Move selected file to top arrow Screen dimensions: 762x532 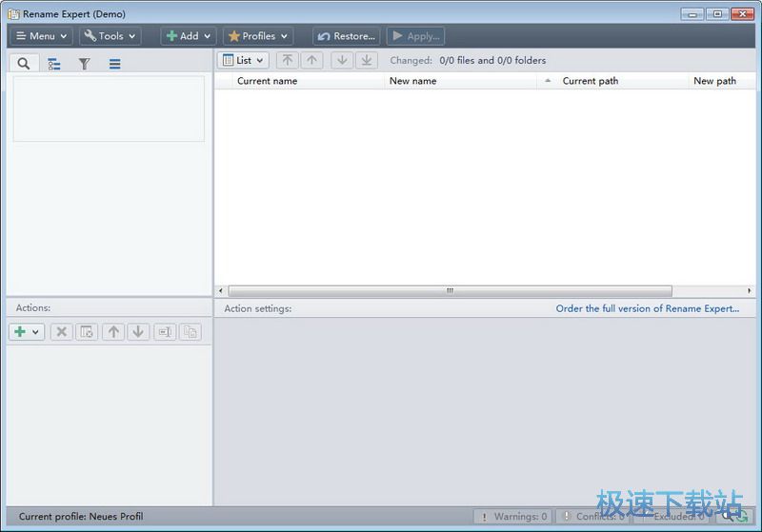[287, 60]
